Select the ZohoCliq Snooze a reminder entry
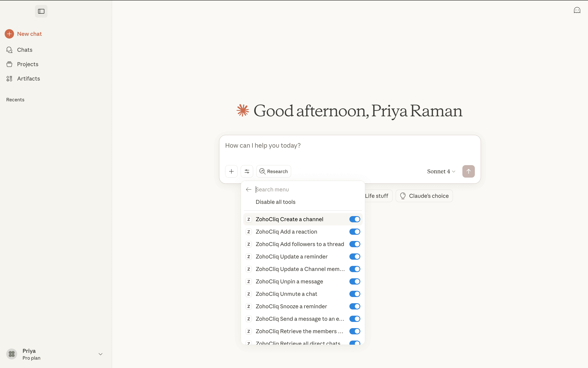588x368 pixels. click(291, 306)
